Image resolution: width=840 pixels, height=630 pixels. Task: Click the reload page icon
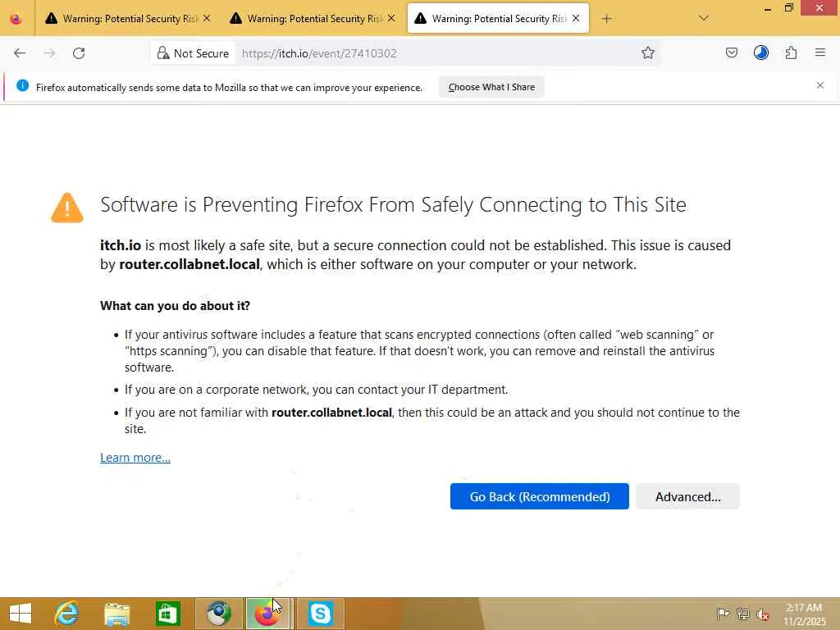[79, 53]
